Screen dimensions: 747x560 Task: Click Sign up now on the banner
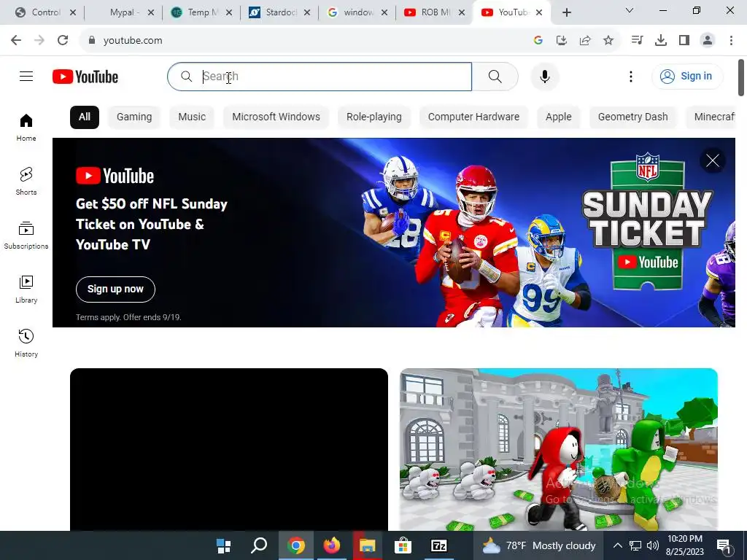point(115,289)
